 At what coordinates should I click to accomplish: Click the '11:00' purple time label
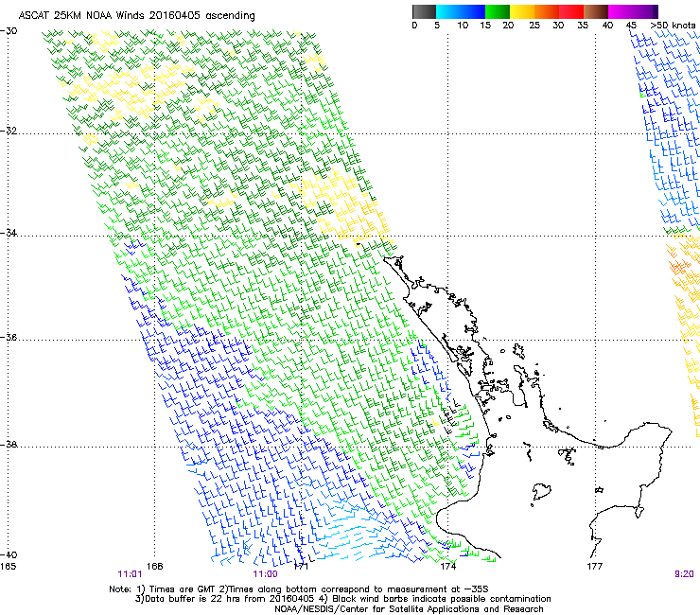pyautogui.click(x=265, y=574)
